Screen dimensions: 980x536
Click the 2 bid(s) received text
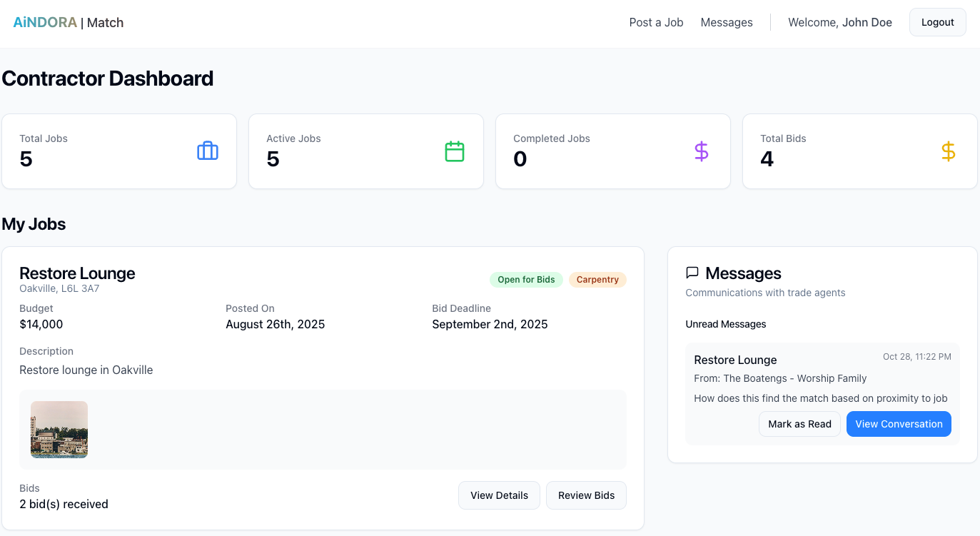(x=64, y=504)
